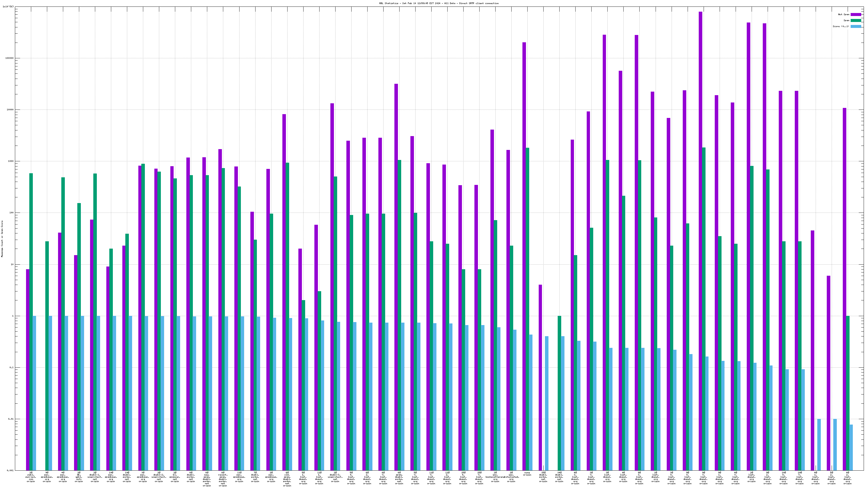Screen dimensions: 868x488
Task: Click the ips.backscatterer.org origin label
Action: (495, 477)
